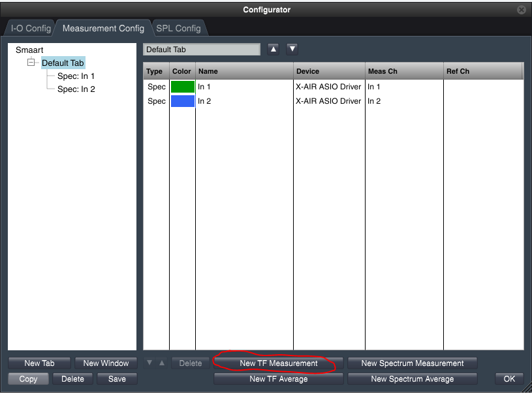Sort the table by the Device column header

(x=329, y=71)
